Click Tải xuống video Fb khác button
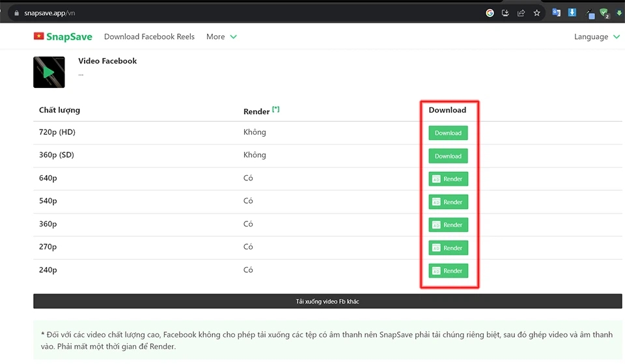The width and height of the screenshot is (625, 364). click(327, 301)
